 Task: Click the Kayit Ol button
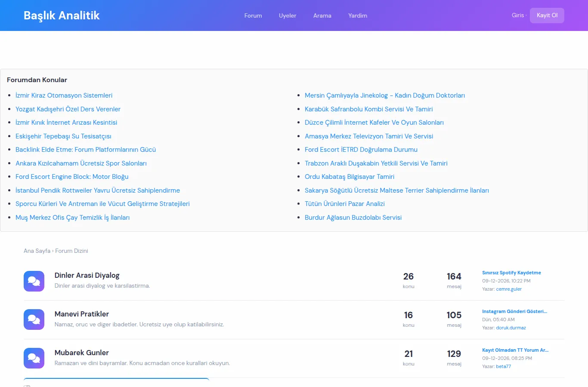pos(547,15)
